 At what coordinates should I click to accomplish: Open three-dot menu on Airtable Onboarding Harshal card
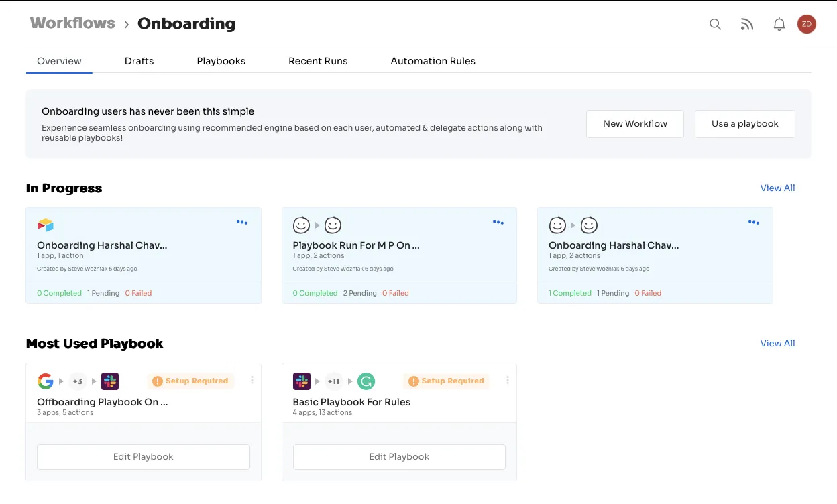[x=242, y=223]
